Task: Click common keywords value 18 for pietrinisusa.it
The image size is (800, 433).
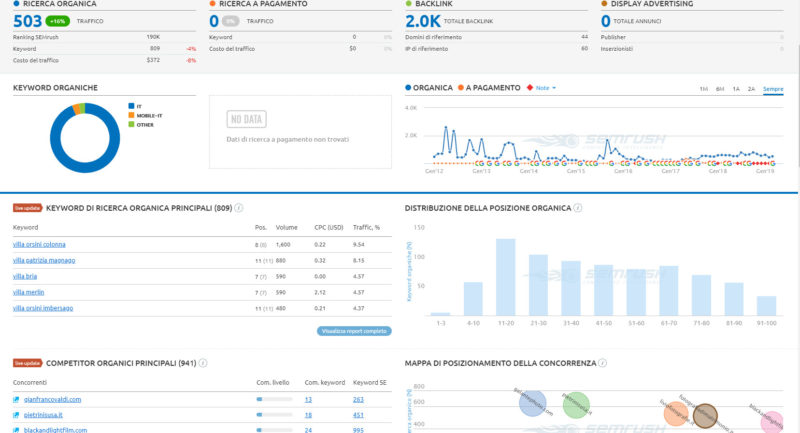Action: 308,415
